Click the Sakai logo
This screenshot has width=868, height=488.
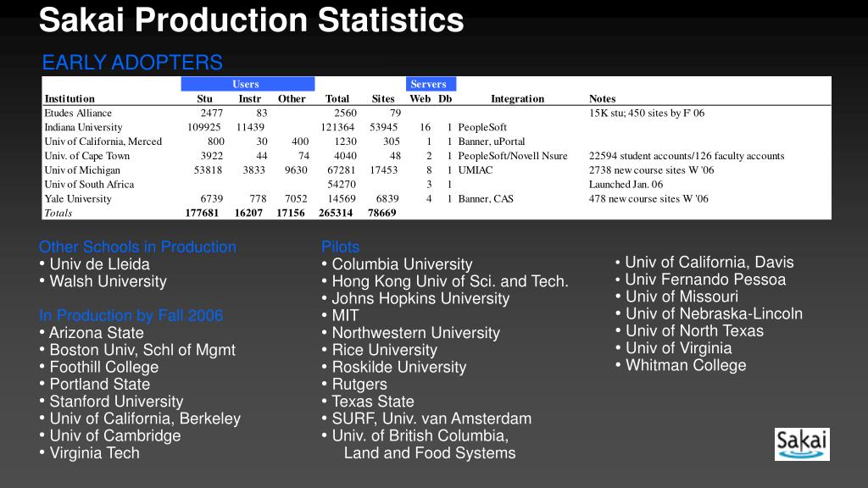point(802,444)
